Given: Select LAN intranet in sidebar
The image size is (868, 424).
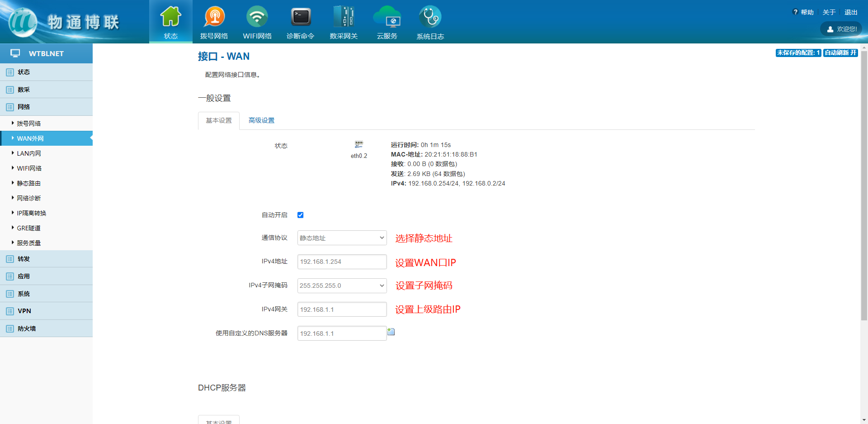Looking at the screenshot, I should [29, 153].
